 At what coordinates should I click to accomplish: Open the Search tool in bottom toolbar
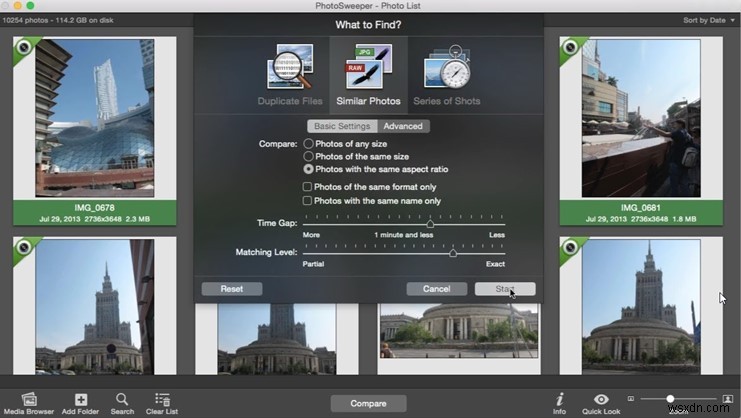tap(122, 404)
